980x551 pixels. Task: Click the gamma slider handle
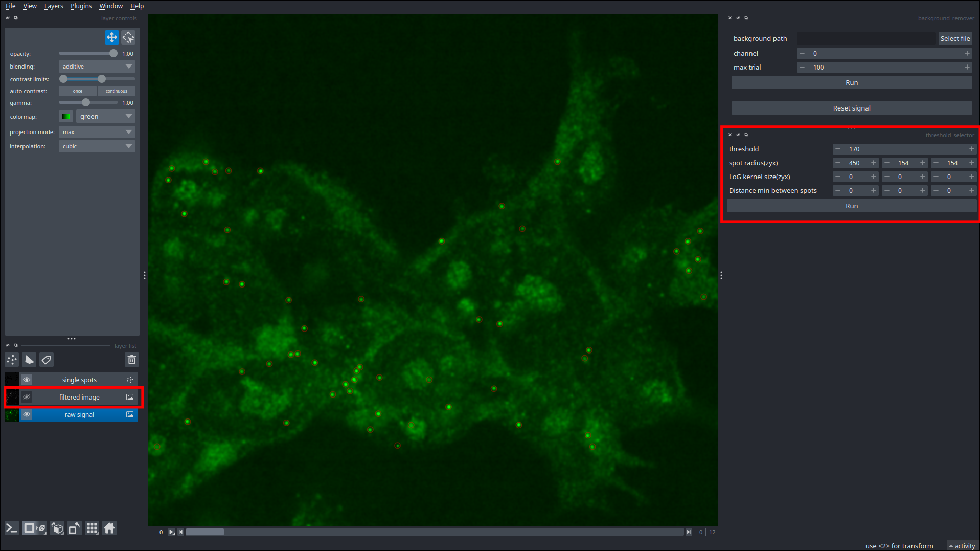(86, 102)
